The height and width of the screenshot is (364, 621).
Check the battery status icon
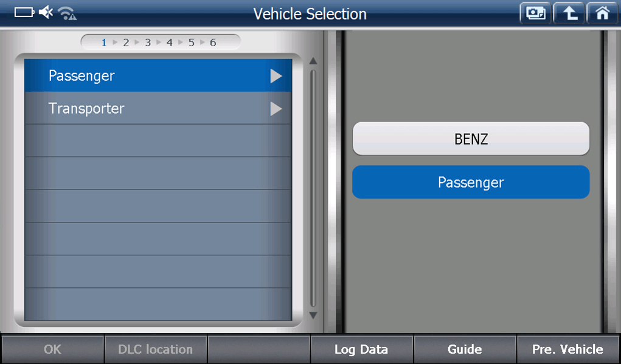[24, 13]
